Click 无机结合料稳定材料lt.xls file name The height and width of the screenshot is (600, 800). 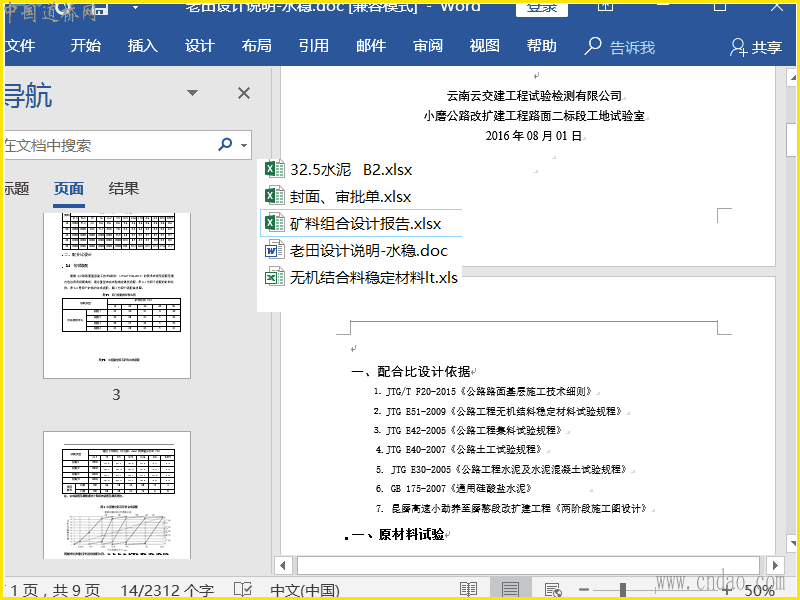[x=373, y=278]
